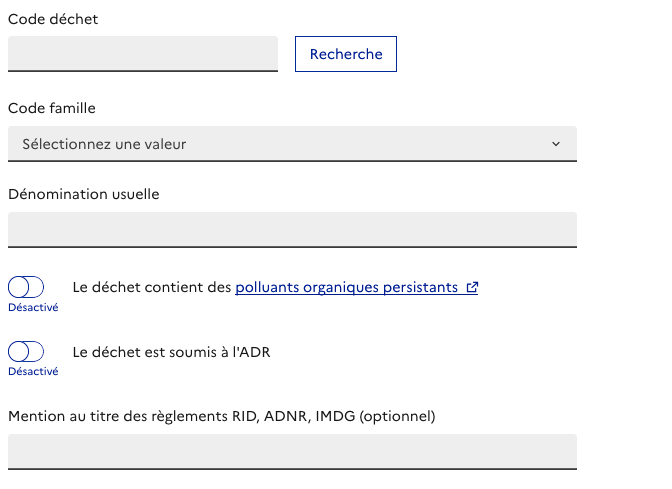Focus the Code déchet input field
The height and width of the screenshot is (489, 672).
coord(143,54)
